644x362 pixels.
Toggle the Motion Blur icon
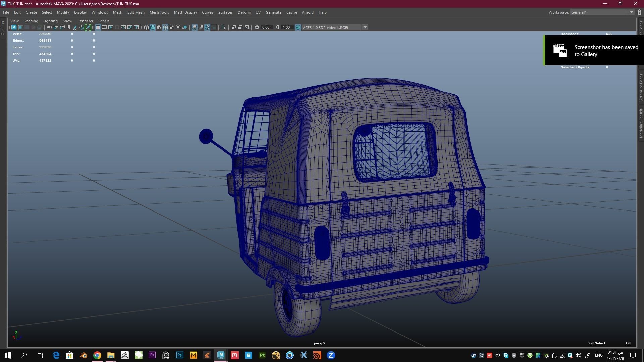tap(201, 27)
